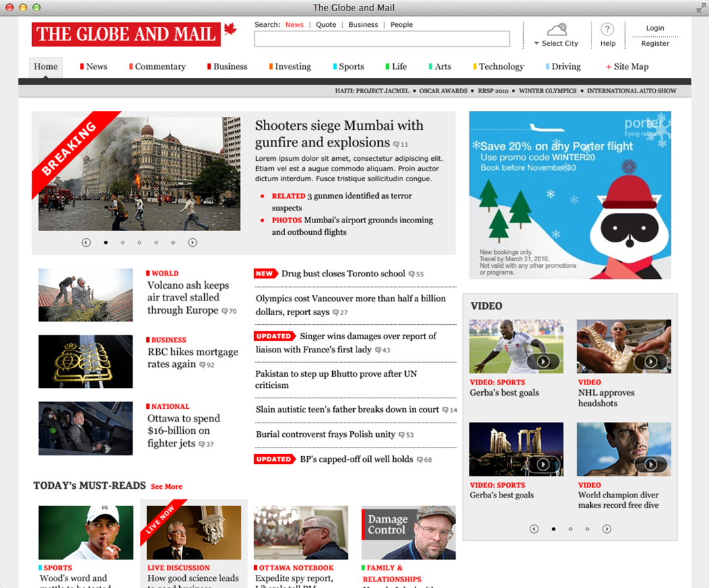709x588 pixels.
Task: Open the Oscar Awards topic link
Action: (443, 91)
